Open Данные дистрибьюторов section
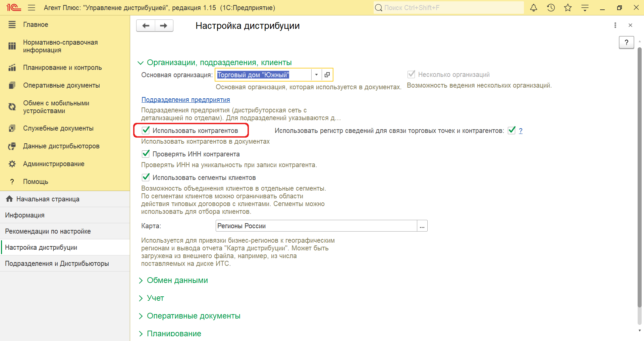This screenshot has width=644, height=341. (61, 146)
